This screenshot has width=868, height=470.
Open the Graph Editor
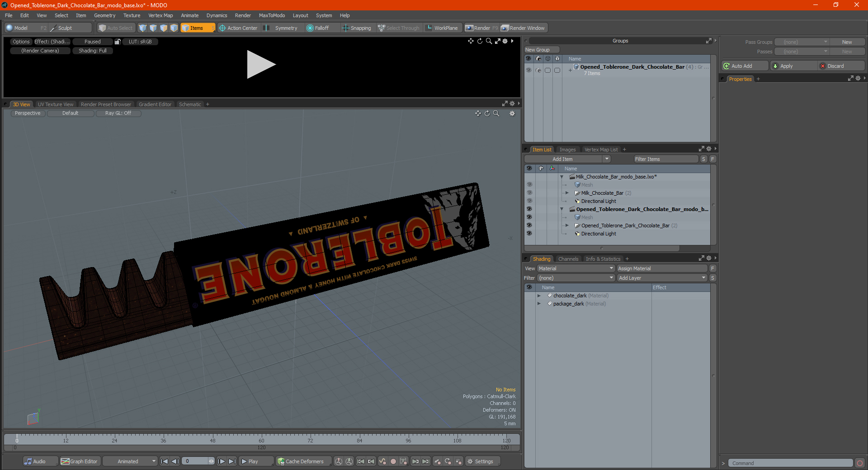click(x=79, y=461)
